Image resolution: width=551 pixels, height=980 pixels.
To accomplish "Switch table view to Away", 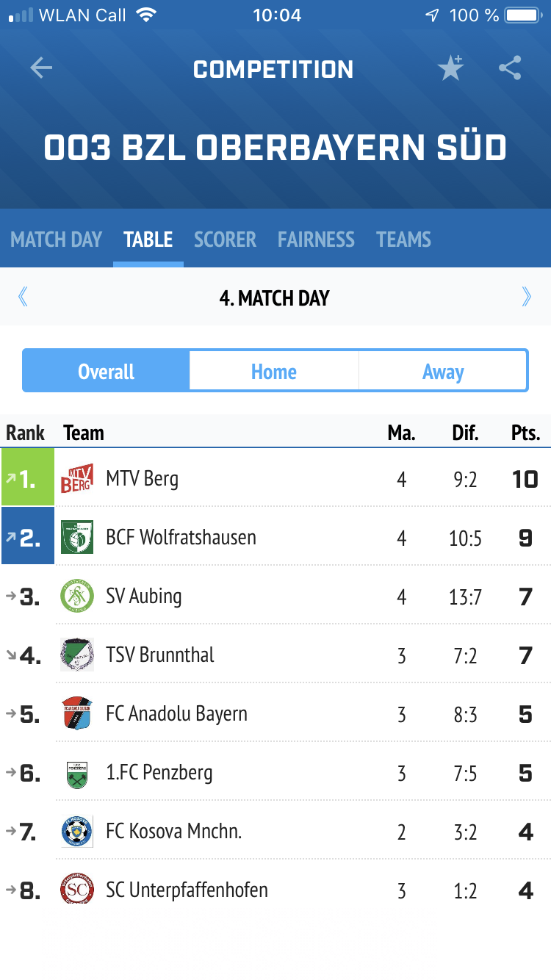I will coord(443,372).
